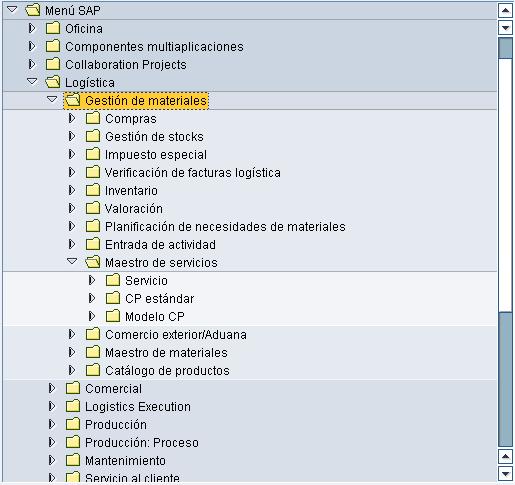Click the Inventario folder icon

click(93, 190)
